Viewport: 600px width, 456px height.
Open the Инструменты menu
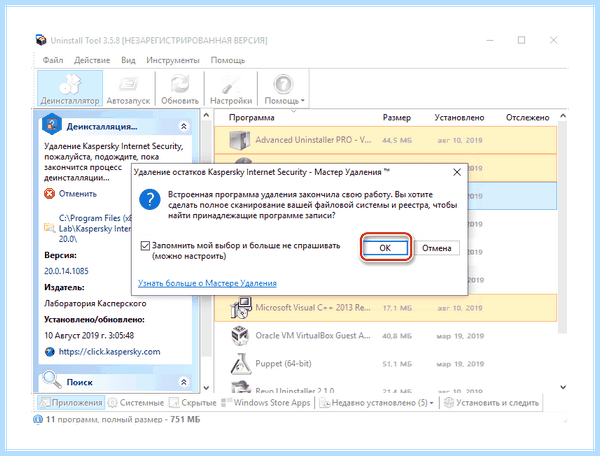point(173,60)
